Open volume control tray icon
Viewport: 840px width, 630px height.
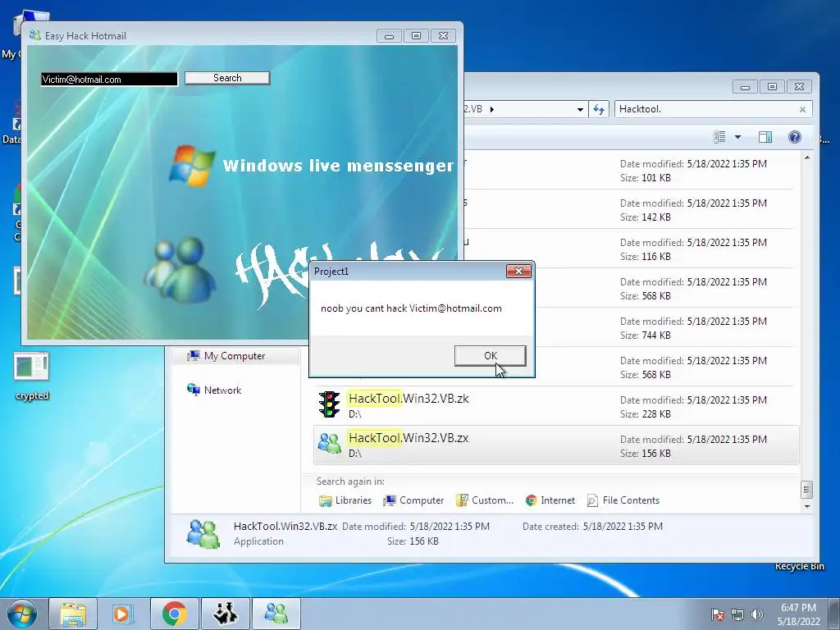(756, 614)
